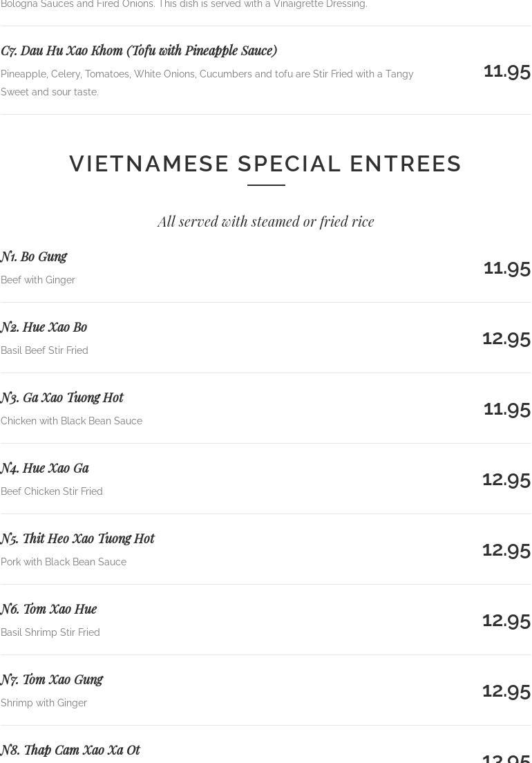Click the 'All served with steamed or fried rice' note
The height and width of the screenshot is (763, 532).
point(265,221)
